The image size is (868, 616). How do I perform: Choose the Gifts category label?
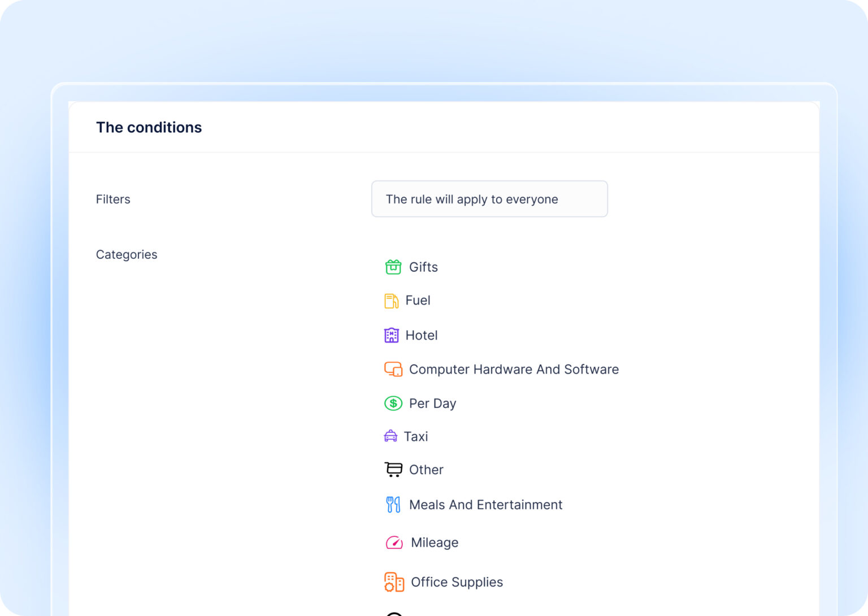423,267
